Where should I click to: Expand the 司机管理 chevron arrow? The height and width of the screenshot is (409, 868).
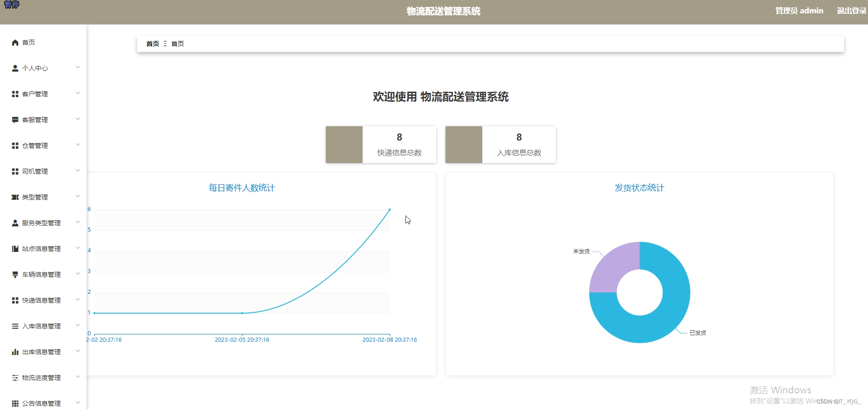click(78, 170)
